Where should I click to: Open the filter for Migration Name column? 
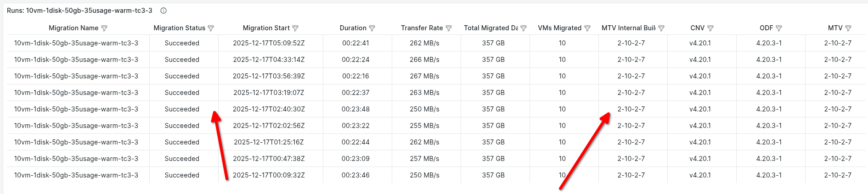104,28
